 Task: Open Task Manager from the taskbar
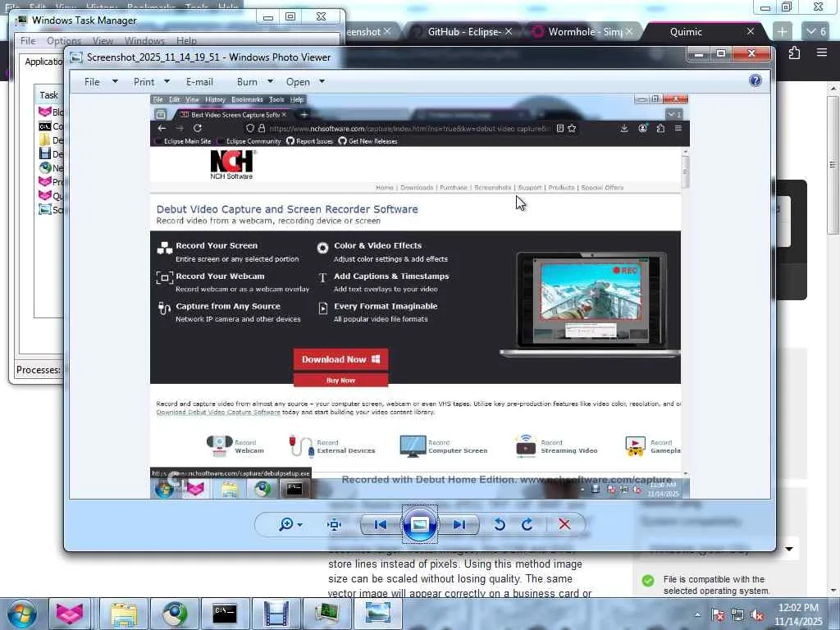click(326, 614)
